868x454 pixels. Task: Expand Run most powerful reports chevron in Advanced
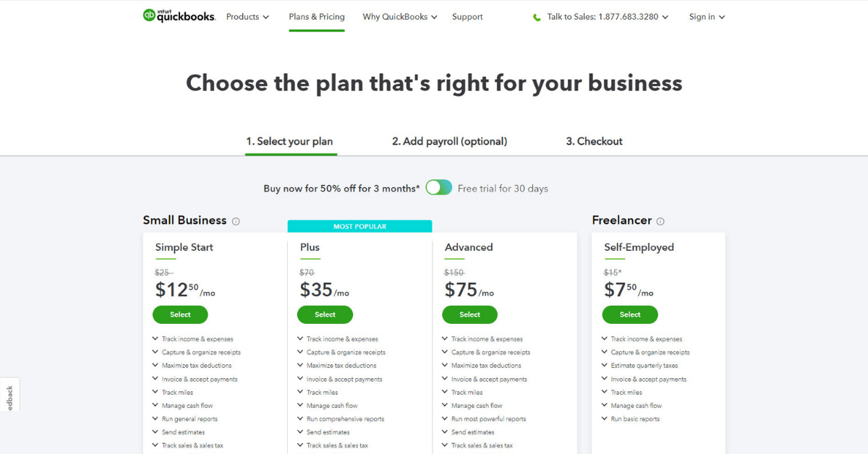tap(445, 419)
